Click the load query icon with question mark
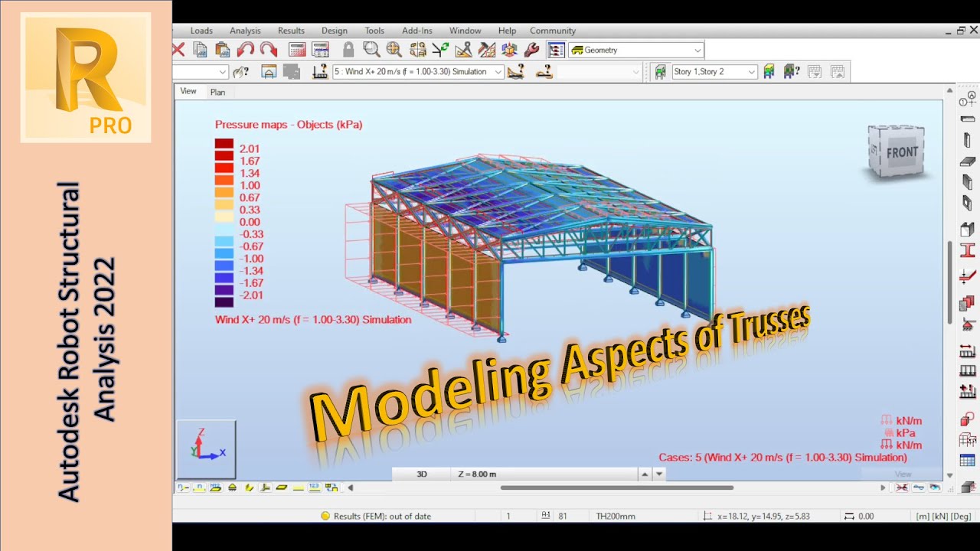This screenshot has height=551, width=980. [517, 71]
